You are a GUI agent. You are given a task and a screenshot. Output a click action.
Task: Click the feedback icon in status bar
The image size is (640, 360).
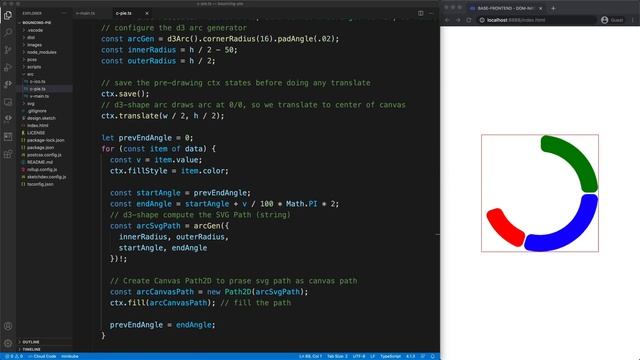pyautogui.click(x=423, y=356)
